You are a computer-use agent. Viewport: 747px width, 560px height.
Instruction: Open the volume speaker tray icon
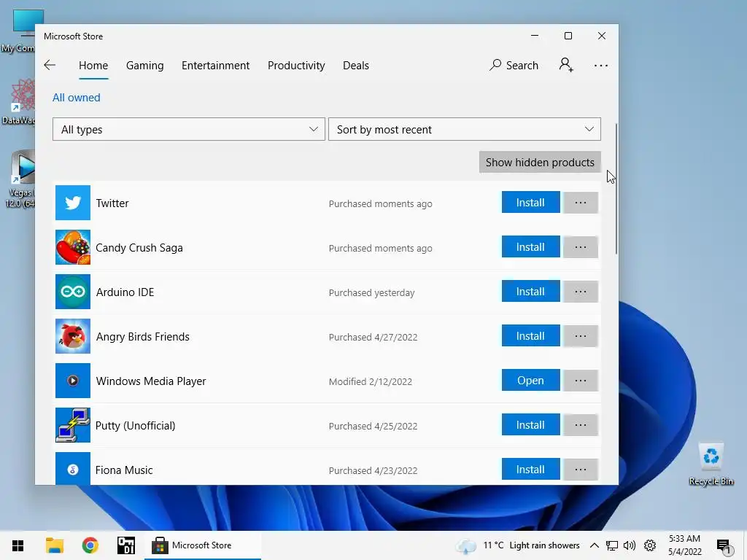pyautogui.click(x=630, y=545)
